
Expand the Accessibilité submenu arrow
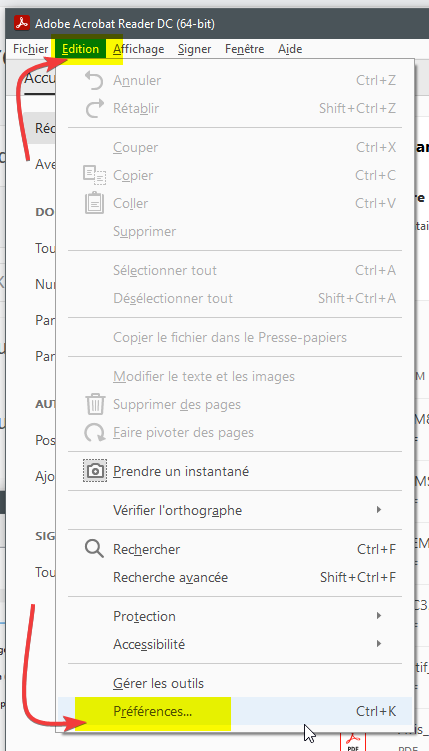pos(379,644)
